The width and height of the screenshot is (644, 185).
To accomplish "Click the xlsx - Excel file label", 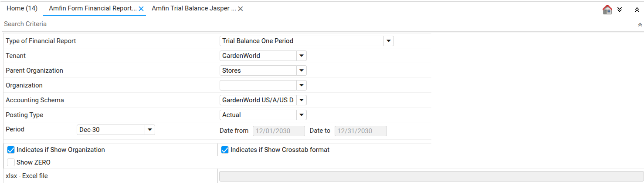I will tap(27, 176).
